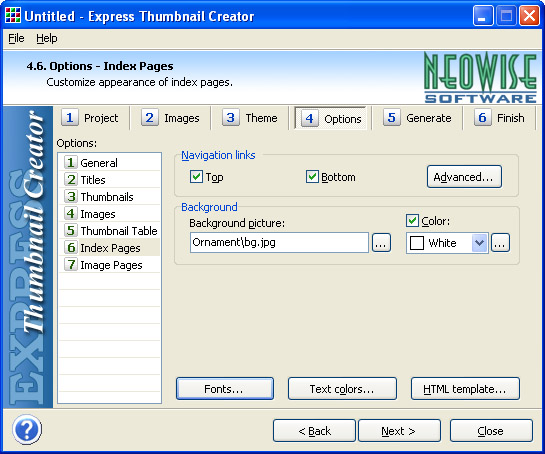Image resolution: width=545 pixels, height=454 pixels.
Task: Open custom color picker ellipsis button
Action: point(500,243)
